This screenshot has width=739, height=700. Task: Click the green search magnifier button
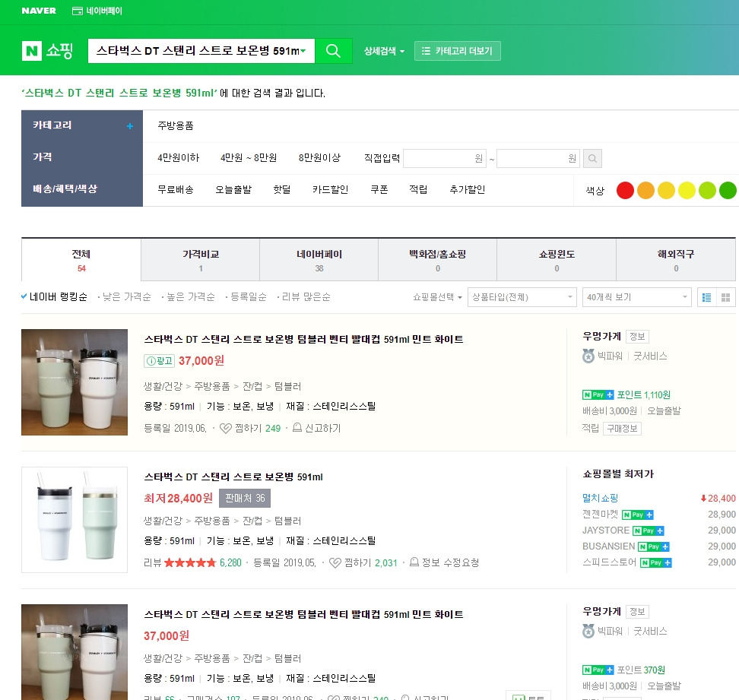(x=333, y=51)
